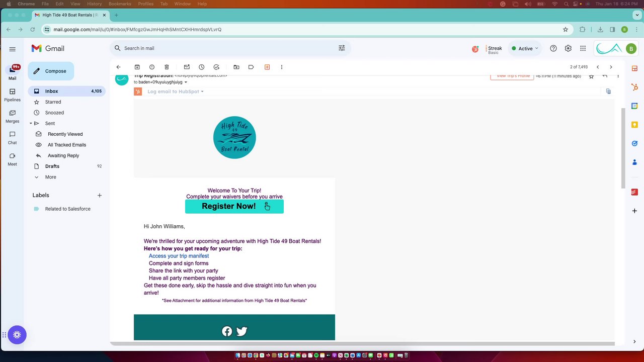Expand the Log email to HubSpot dropdown
Viewport: 644px width, 362px height.
coord(176,92)
